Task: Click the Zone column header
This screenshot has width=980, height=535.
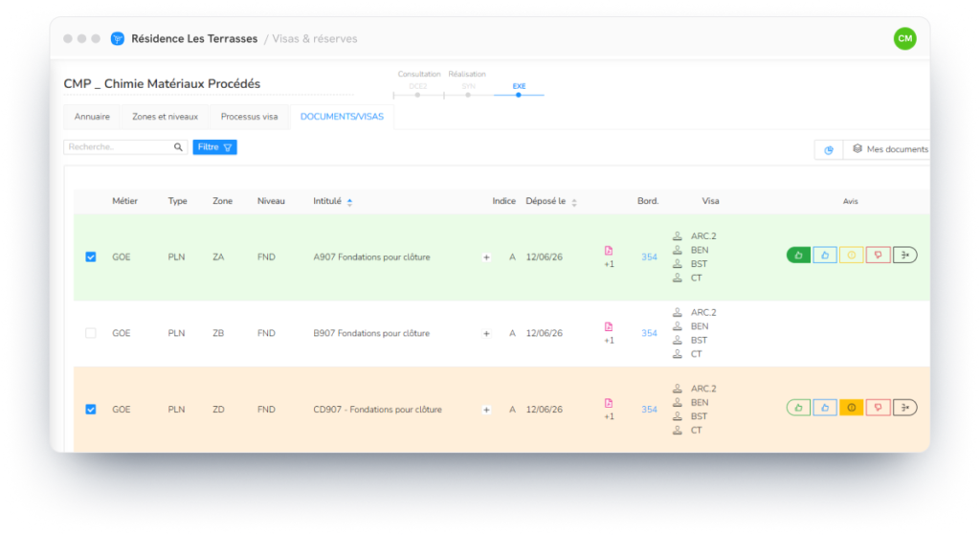Action: pos(222,201)
